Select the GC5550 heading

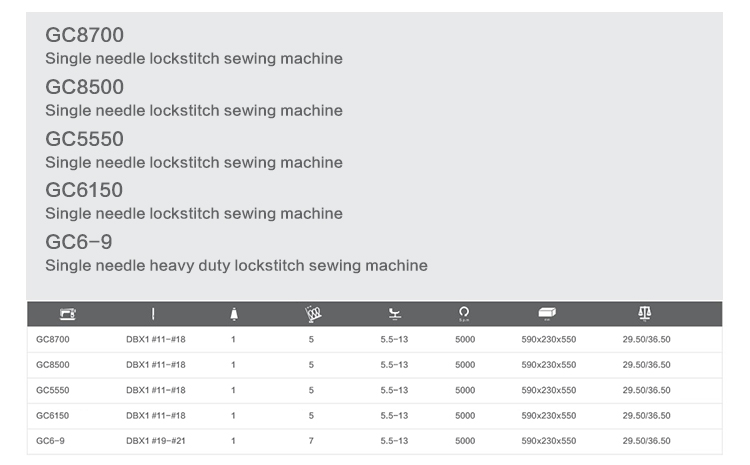tap(85, 139)
